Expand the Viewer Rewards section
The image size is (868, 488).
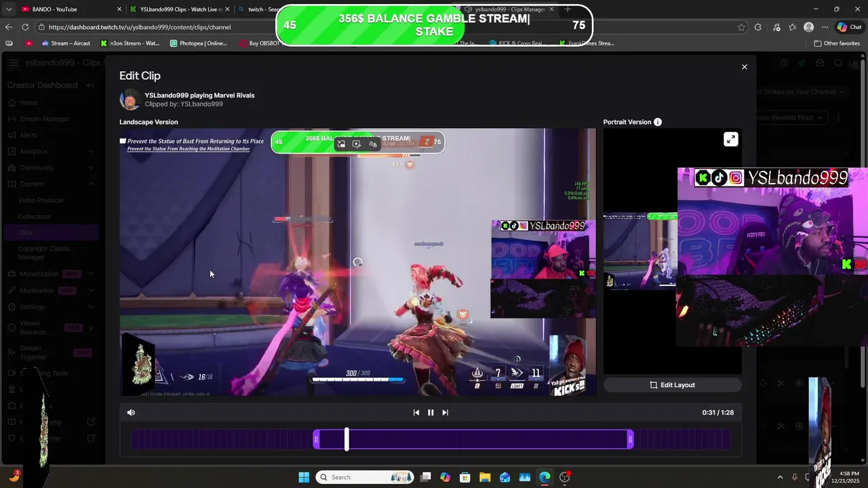tap(51, 327)
